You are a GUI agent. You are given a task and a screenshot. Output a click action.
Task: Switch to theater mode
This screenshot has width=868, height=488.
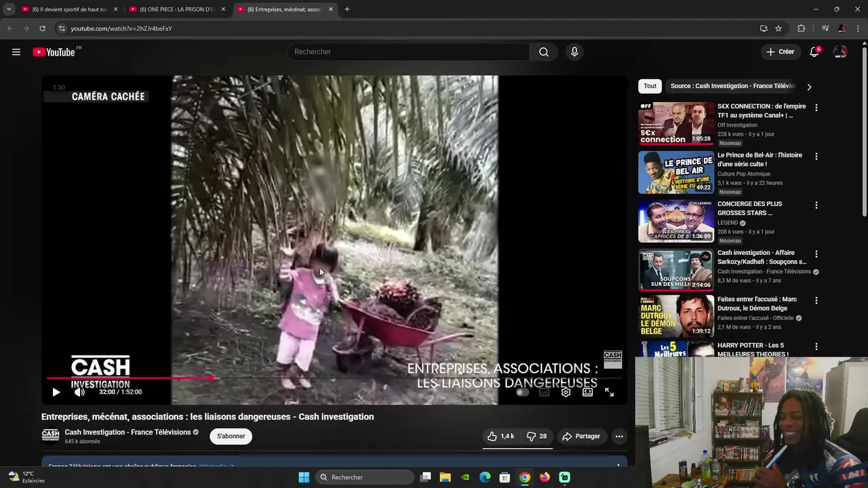pyautogui.click(x=587, y=392)
